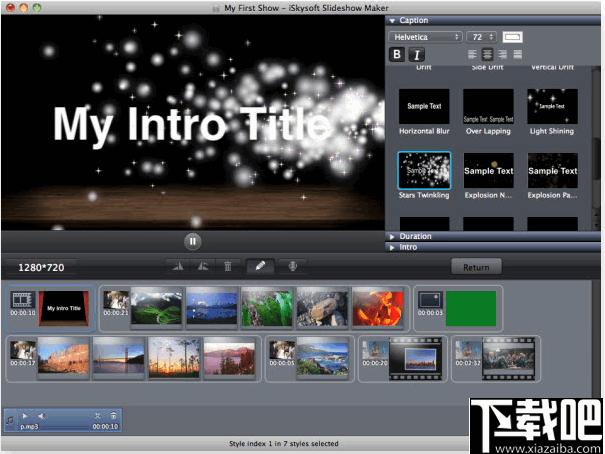Click the storyboard vertical scrollbar

click(x=596, y=338)
